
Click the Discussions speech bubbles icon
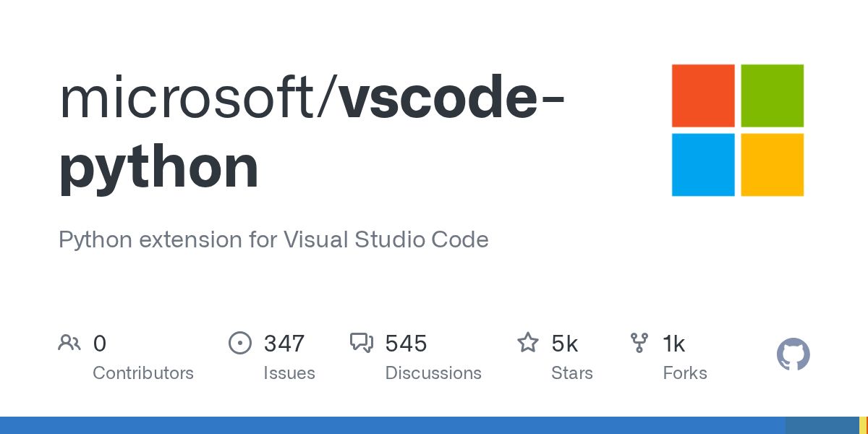361,343
